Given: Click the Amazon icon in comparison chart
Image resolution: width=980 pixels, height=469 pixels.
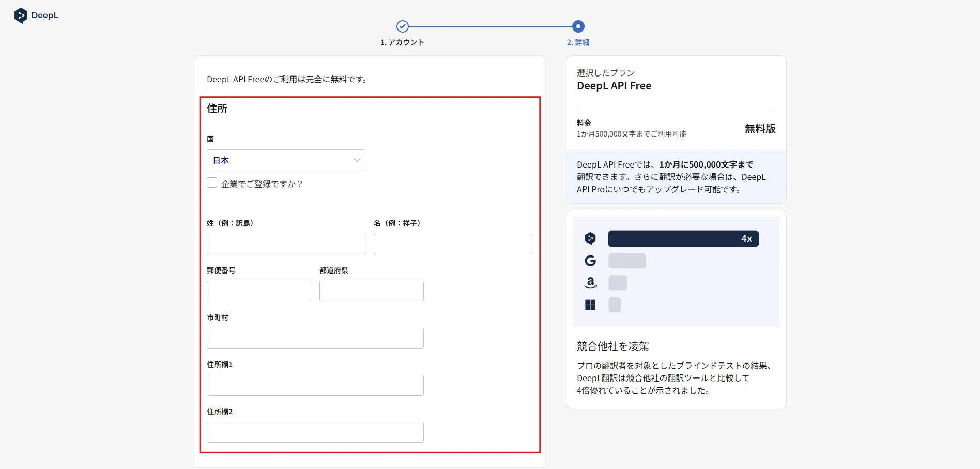Looking at the screenshot, I should [590, 283].
